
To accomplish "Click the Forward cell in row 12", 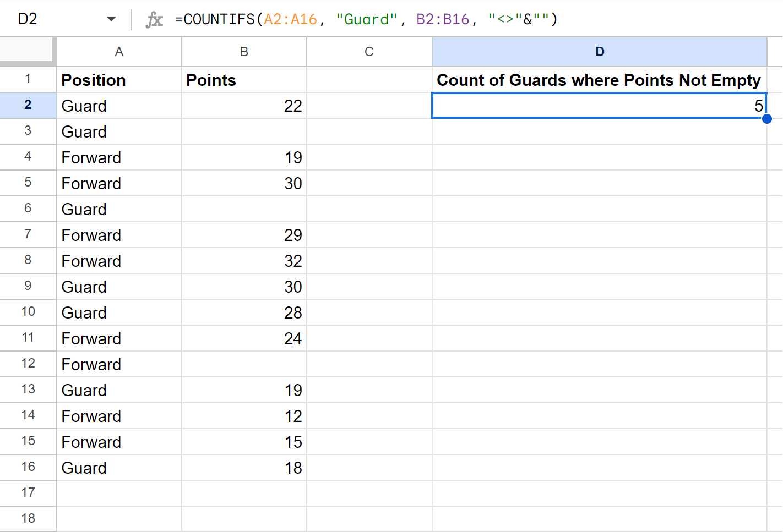I will pos(119,364).
